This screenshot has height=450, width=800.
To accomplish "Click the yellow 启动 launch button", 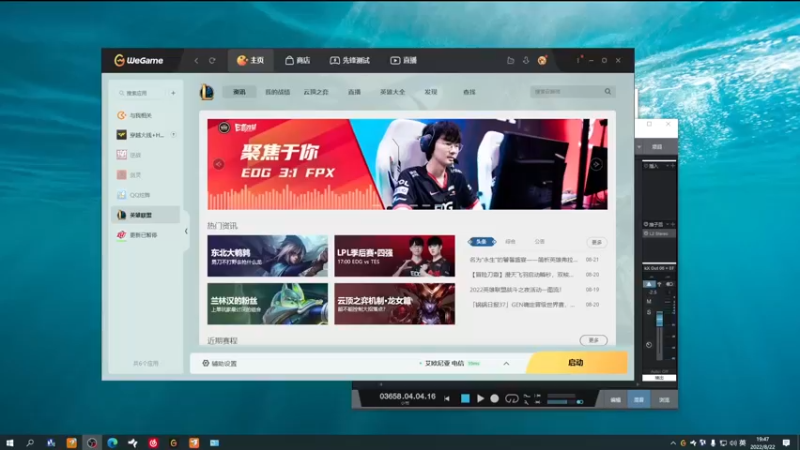I will (576, 363).
